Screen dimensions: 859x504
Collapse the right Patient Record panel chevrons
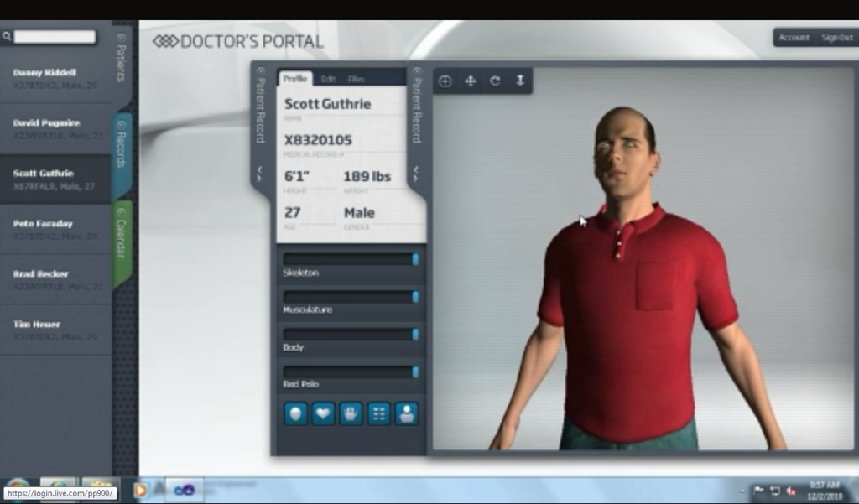click(x=416, y=174)
